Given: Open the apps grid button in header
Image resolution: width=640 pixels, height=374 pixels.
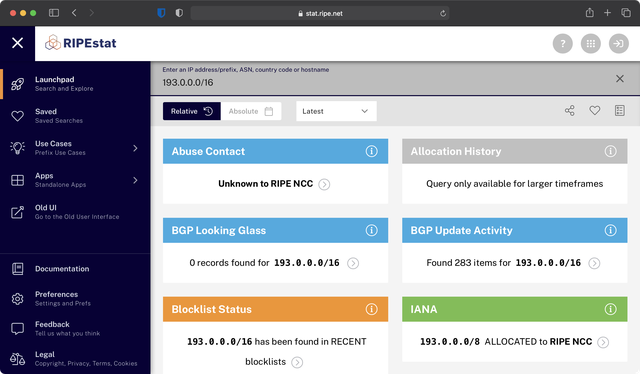Looking at the screenshot, I should coord(591,43).
